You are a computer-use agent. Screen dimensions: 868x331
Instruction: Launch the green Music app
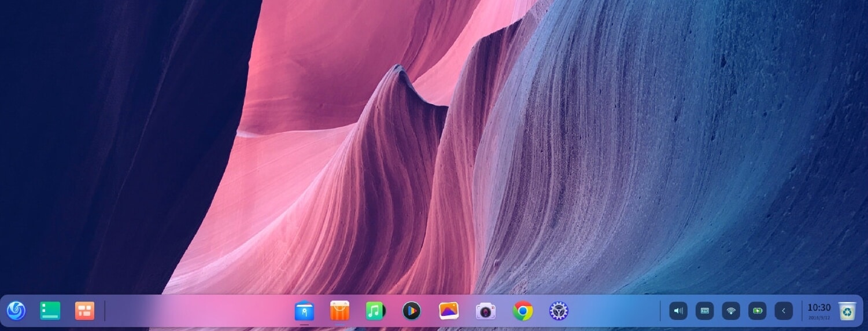(x=375, y=311)
